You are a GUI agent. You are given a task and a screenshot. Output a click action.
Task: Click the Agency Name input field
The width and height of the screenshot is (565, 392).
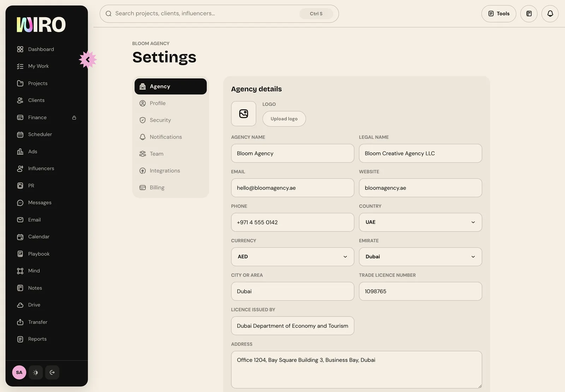pyautogui.click(x=293, y=153)
